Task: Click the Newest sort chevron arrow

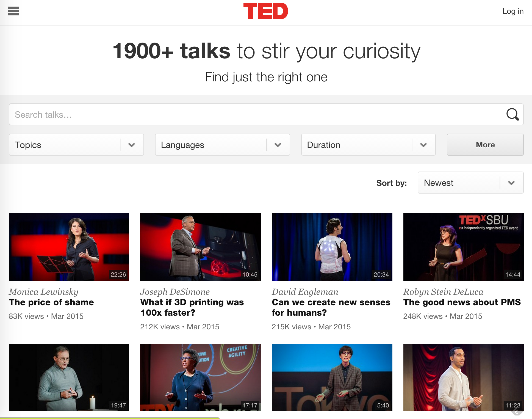Action: 511,183
